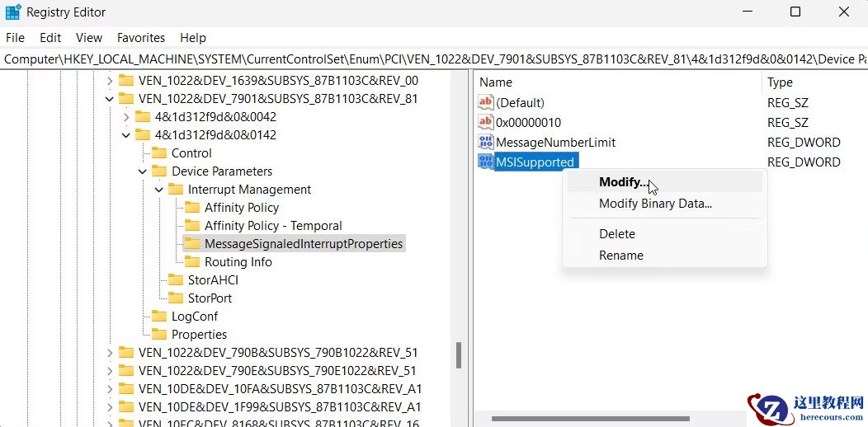Click the MessageSignaledInterruptProperties folder icon
The width and height of the screenshot is (868, 427).
(192, 244)
